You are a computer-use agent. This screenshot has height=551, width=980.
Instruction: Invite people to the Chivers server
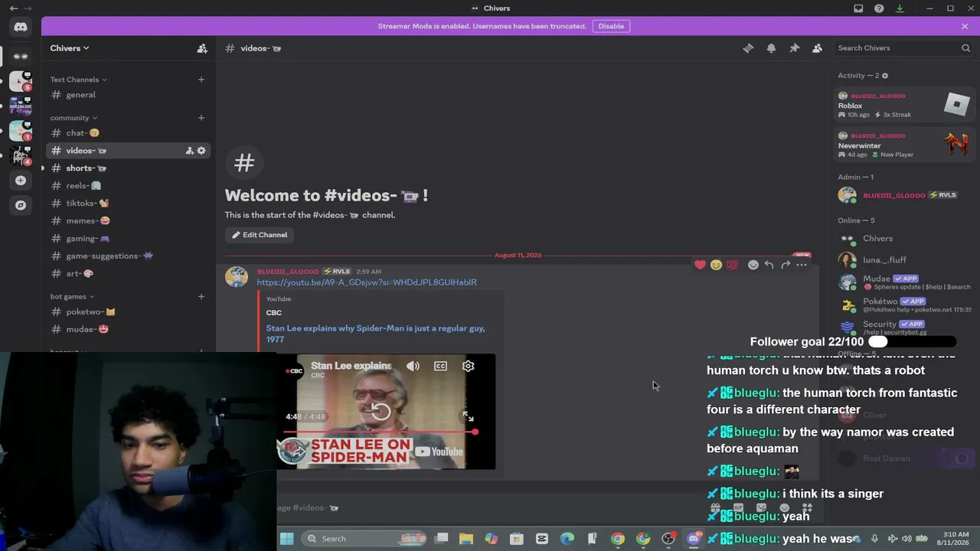coord(202,48)
